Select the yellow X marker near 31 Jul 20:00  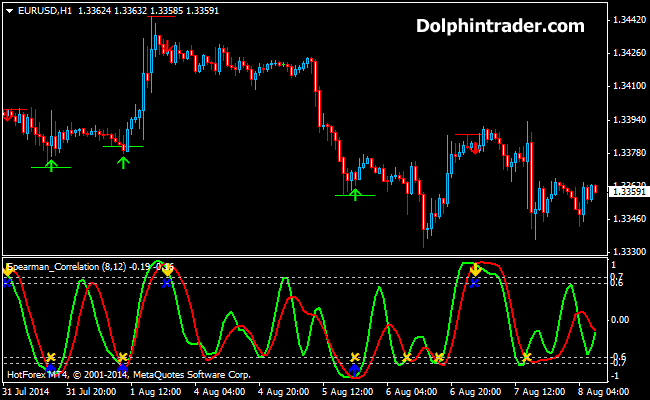click(x=50, y=357)
